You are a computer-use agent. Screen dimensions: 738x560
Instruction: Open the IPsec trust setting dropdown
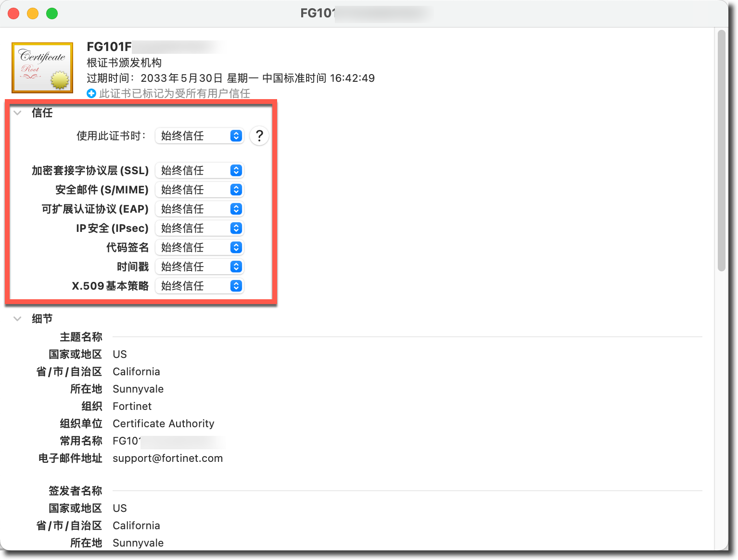pos(199,228)
